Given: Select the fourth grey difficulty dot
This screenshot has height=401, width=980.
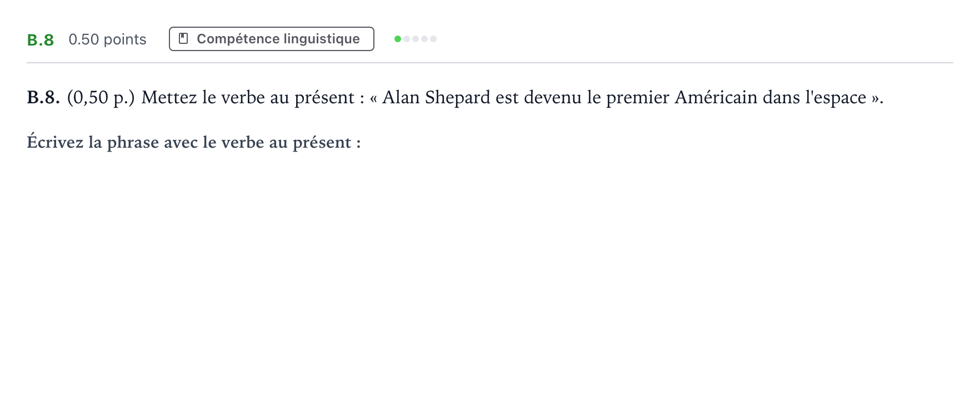Looking at the screenshot, I should click(x=424, y=39).
